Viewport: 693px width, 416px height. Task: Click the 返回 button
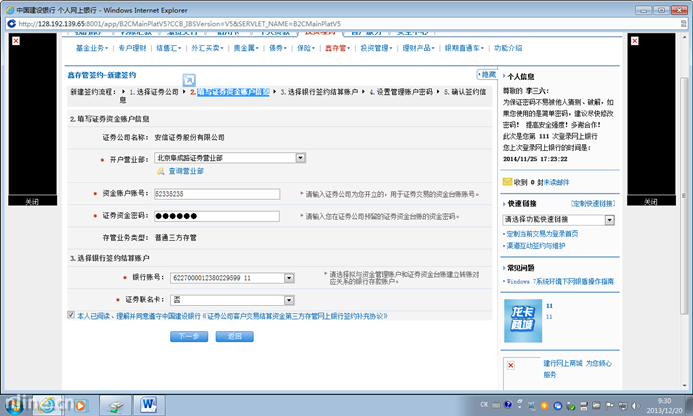pos(234,336)
